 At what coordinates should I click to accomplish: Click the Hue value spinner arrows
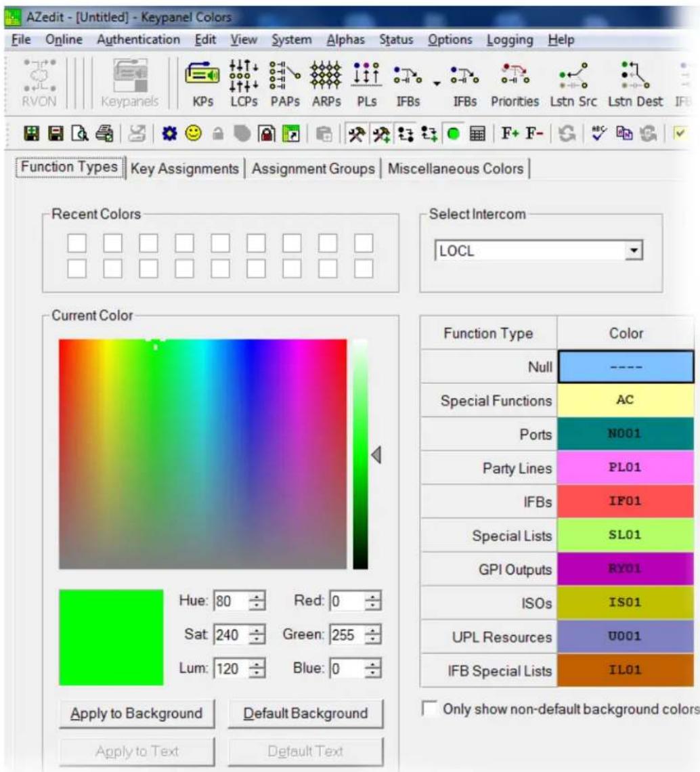257,601
